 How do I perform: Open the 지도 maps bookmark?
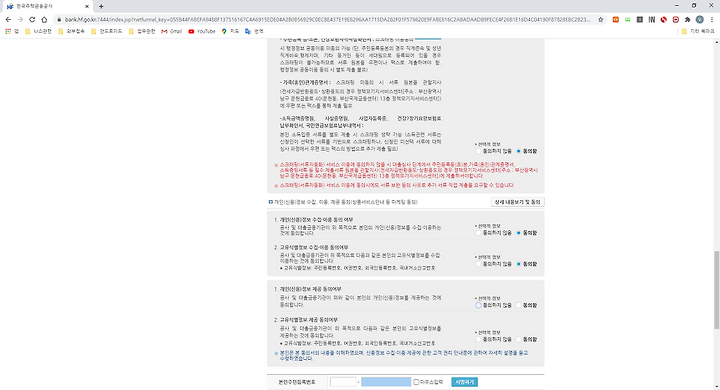click(231, 31)
